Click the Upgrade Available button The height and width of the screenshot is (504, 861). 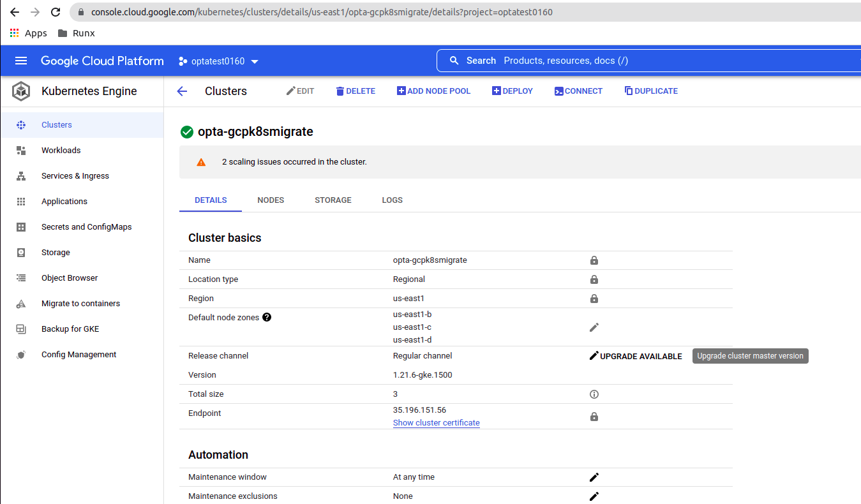635,356
